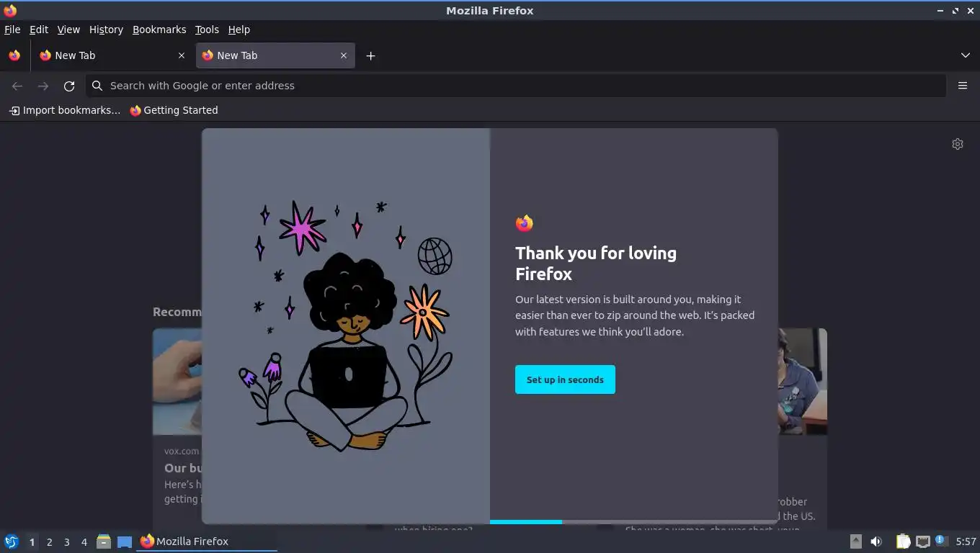The image size is (980, 553).
Task: Close the active second New Tab
Action: (x=344, y=55)
